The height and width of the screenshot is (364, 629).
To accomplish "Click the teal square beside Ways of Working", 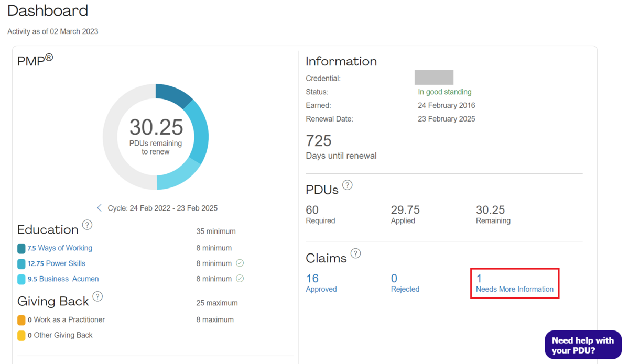I will click(x=21, y=248).
